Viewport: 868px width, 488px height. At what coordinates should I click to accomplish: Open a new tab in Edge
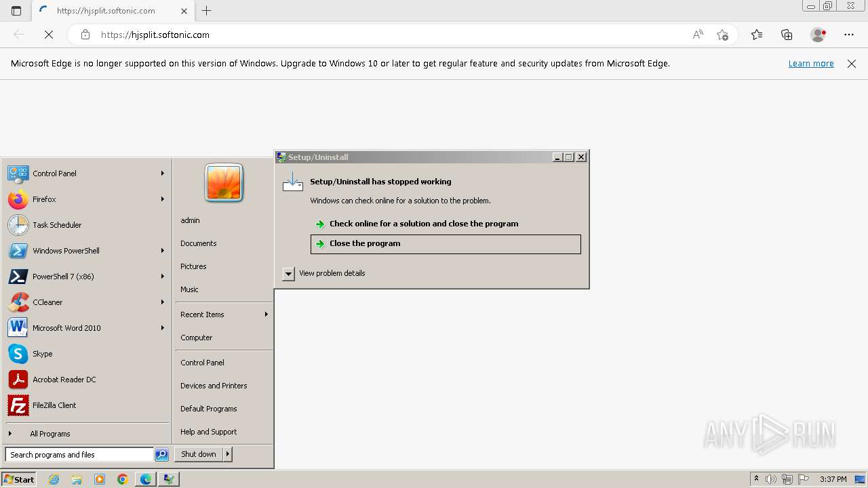[x=207, y=11]
